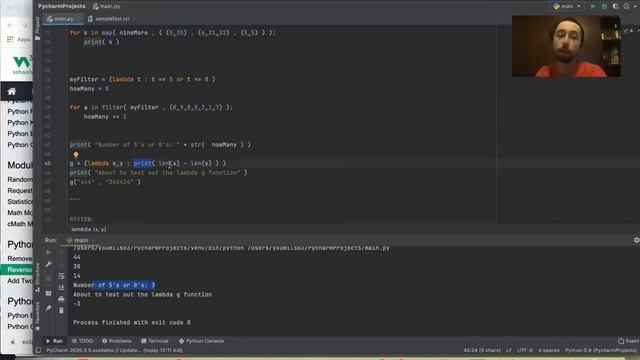Open the Statistics module link in sidebar
The width and height of the screenshot is (640, 360).
point(20,202)
